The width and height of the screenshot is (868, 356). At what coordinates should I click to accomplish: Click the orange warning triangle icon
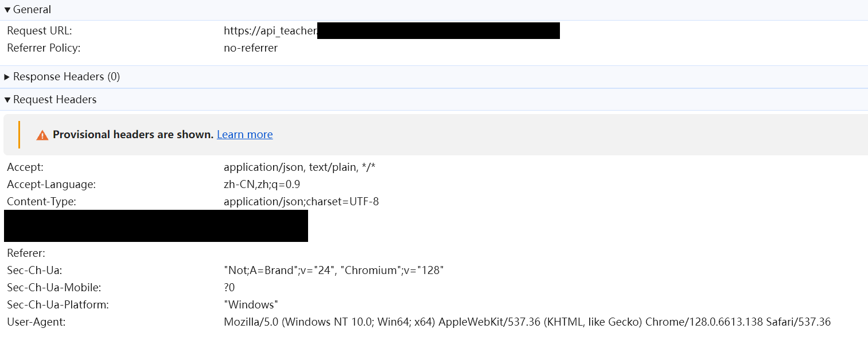pyautogui.click(x=42, y=135)
